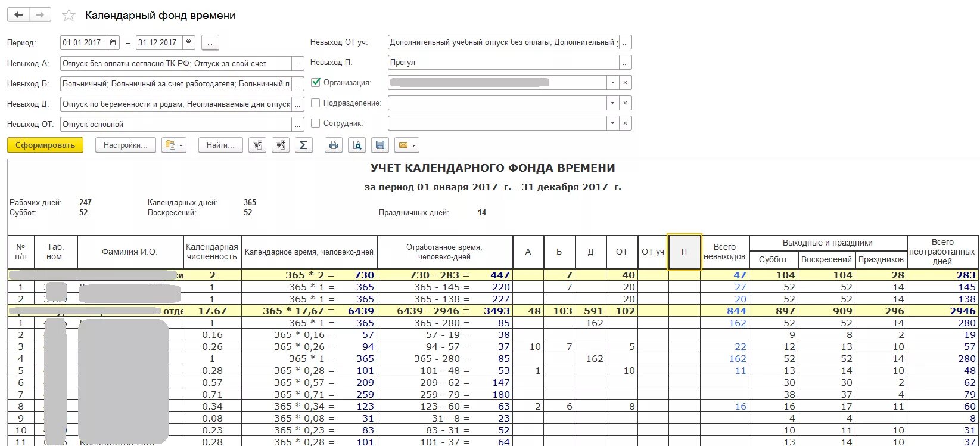This screenshot has height=446, width=980.
Task: Calculate sum of selected cells
Action: tap(303, 145)
